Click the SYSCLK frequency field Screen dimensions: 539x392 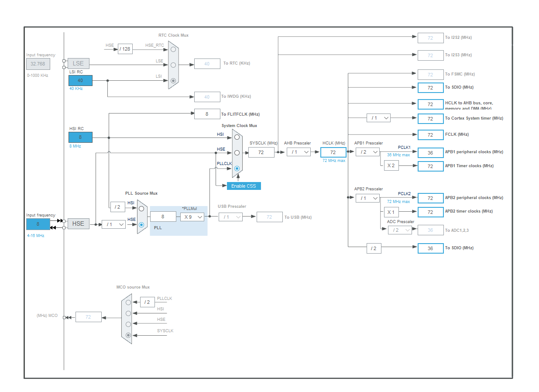[x=261, y=152]
